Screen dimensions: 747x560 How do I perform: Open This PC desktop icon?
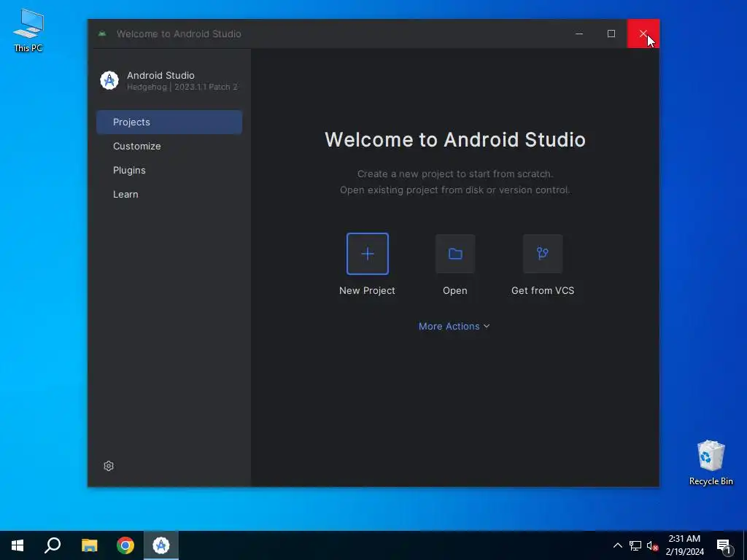tap(28, 31)
